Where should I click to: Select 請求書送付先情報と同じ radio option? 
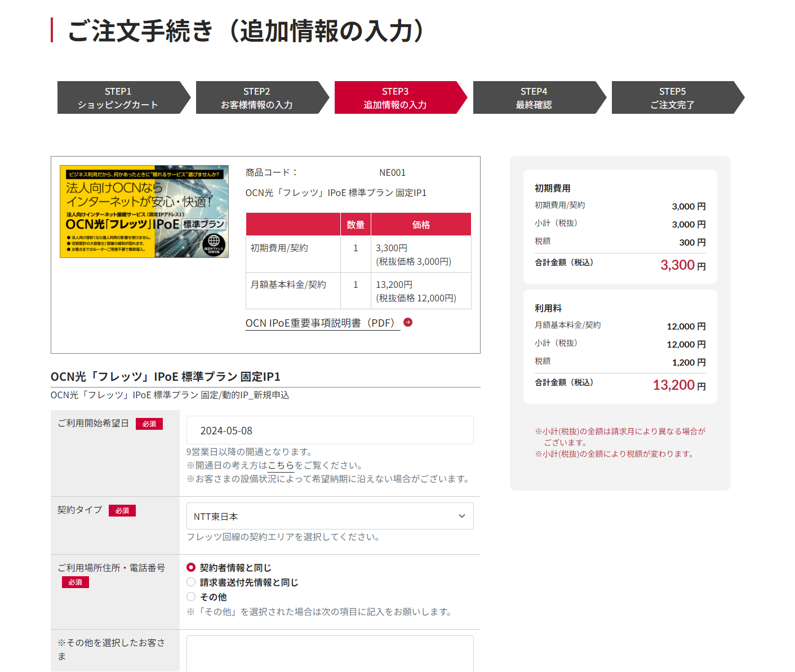[x=191, y=582]
